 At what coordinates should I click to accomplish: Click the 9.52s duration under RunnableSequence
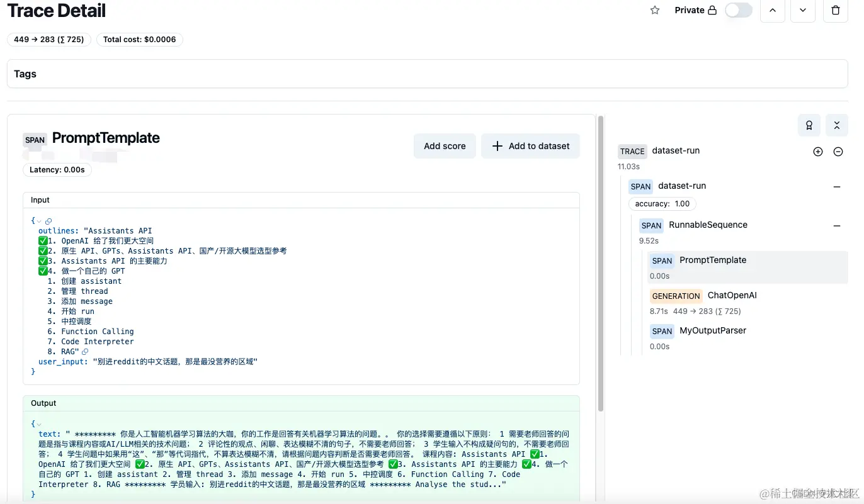(649, 241)
